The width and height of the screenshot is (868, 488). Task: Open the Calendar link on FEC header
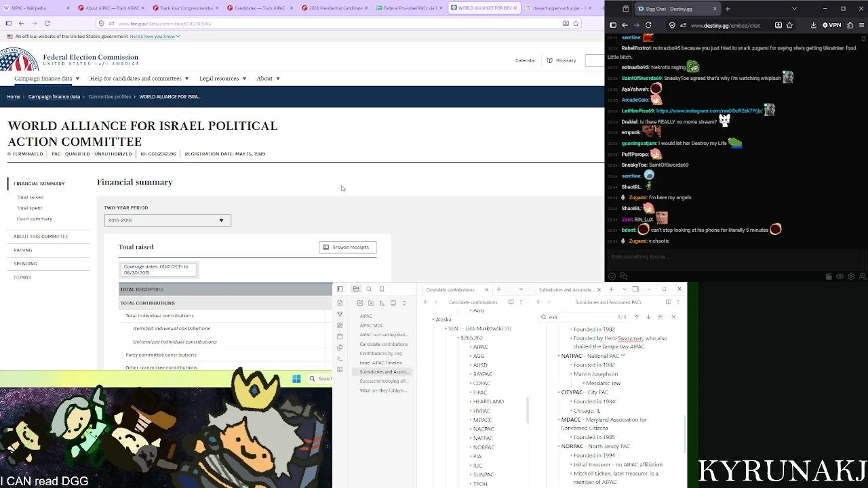pos(526,60)
